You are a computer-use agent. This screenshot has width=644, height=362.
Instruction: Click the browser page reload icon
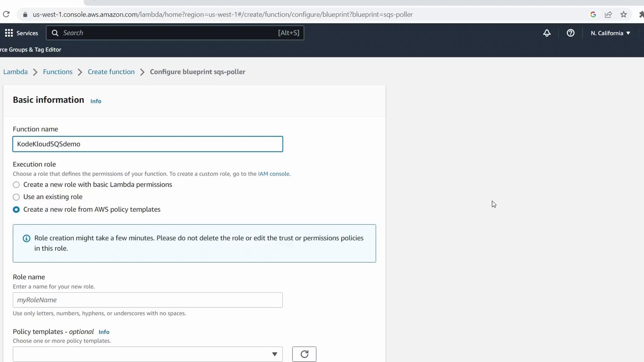click(6, 14)
